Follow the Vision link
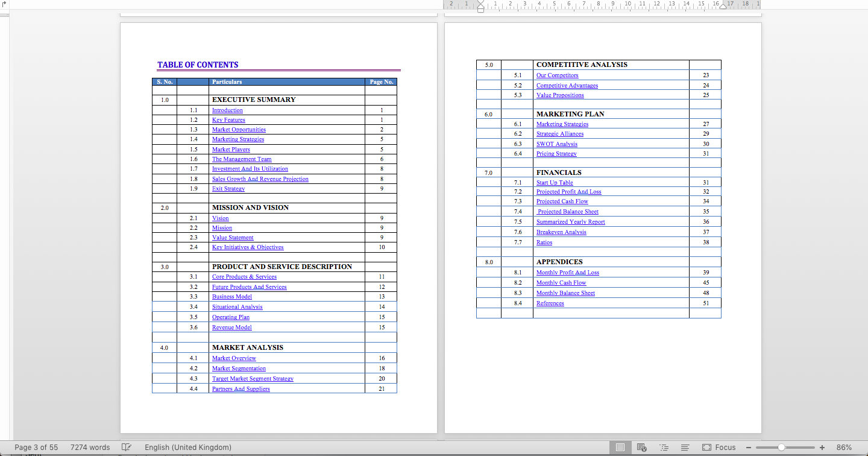The image size is (868, 456). [221, 218]
